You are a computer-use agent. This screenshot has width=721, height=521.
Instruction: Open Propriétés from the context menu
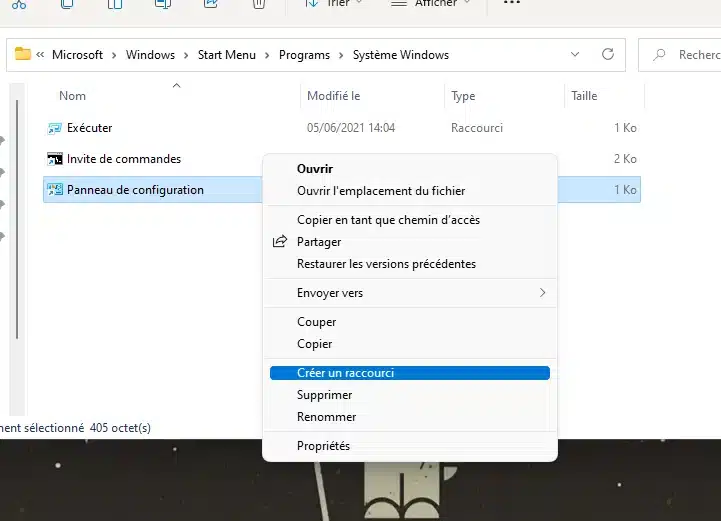pyautogui.click(x=324, y=446)
